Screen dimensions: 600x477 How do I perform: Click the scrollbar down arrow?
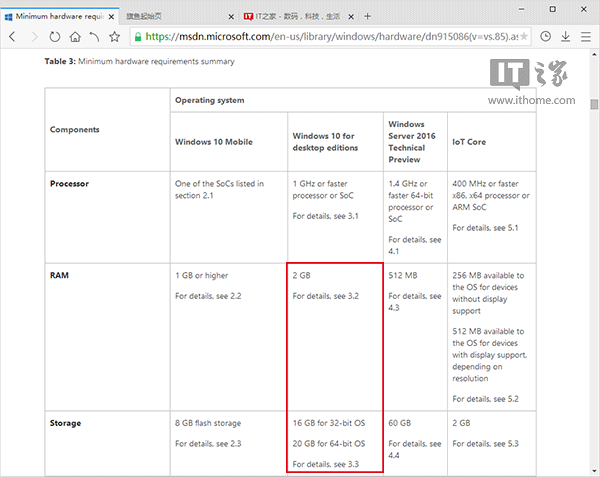tap(594, 471)
